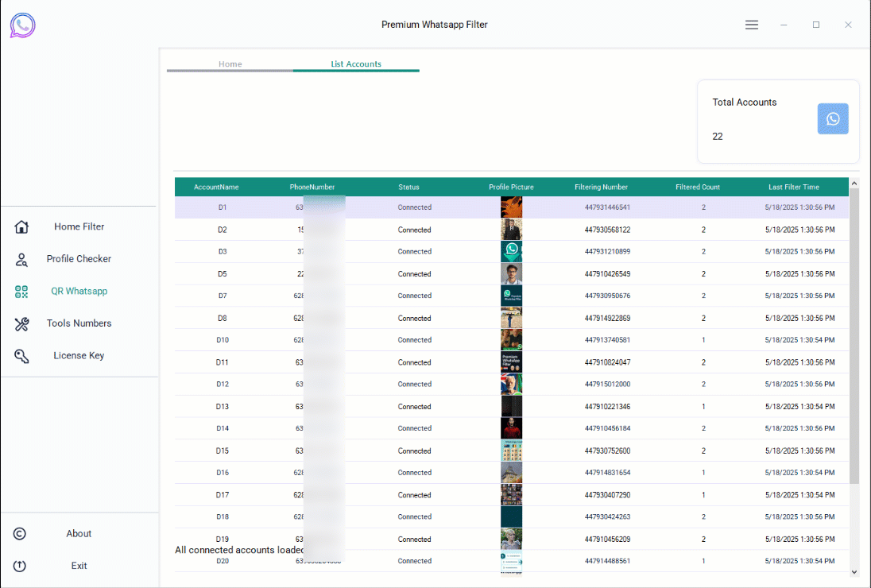The width and height of the screenshot is (871, 588).
Task: Click the table scrollbar up arrow
Action: pos(854,184)
